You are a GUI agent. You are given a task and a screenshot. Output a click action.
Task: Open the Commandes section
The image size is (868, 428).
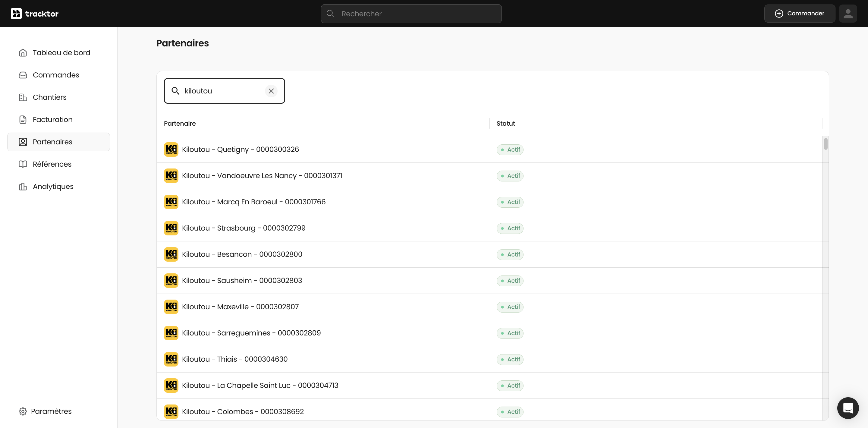tap(59, 75)
